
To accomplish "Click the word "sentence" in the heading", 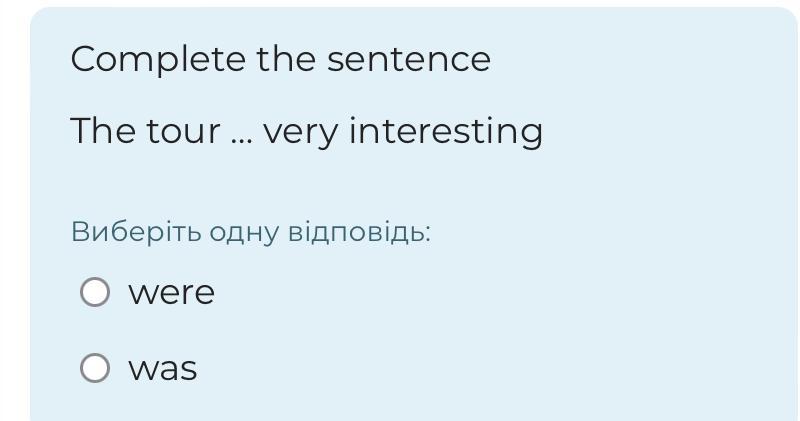I will click(x=409, y=59).
